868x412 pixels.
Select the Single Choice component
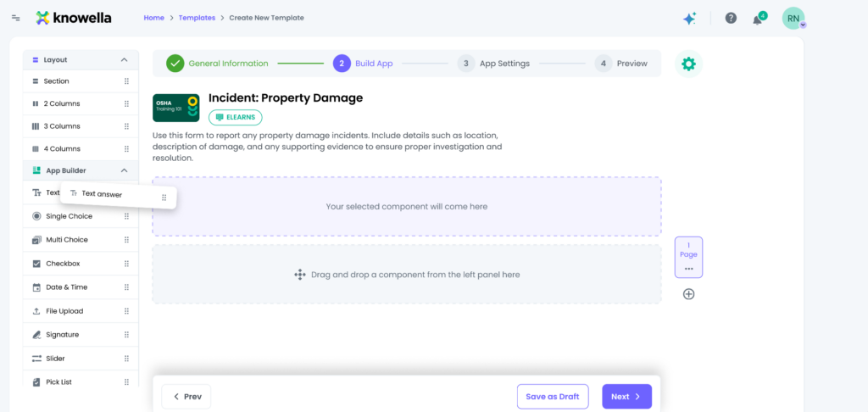click(69, 216)
